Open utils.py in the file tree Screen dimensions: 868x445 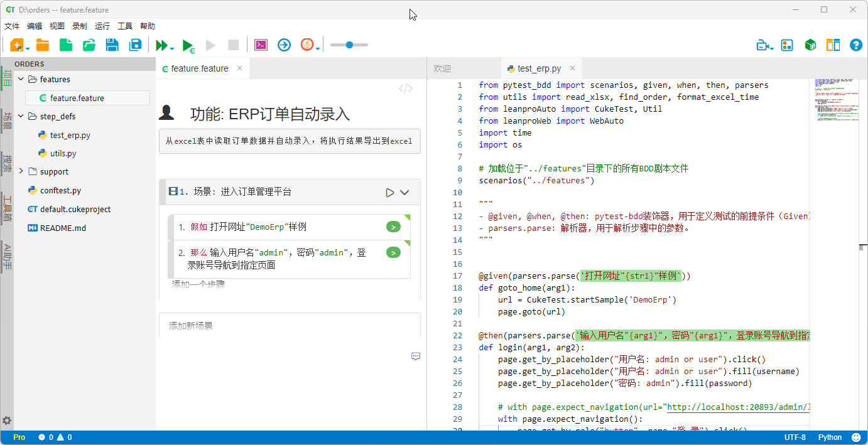click(63, 153)
